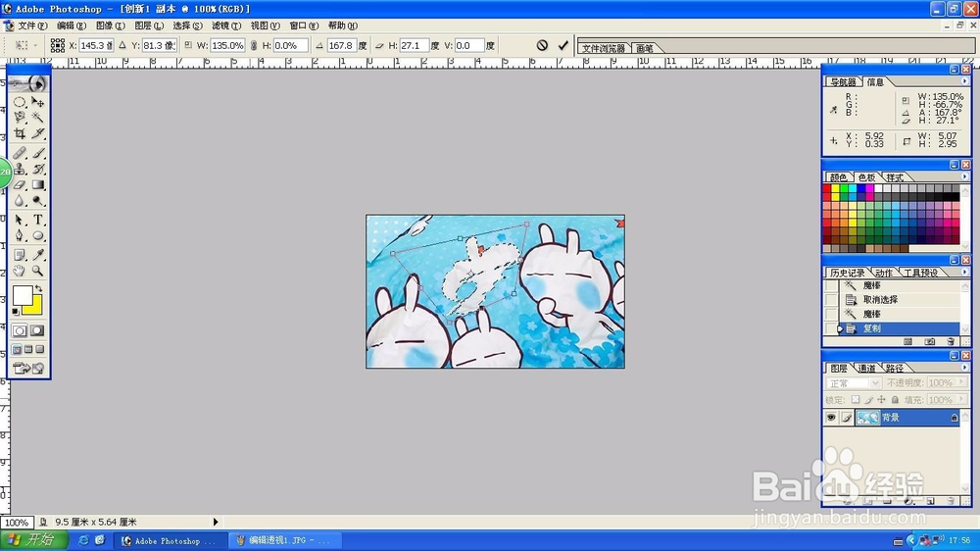The height and width of the screenshot is (551, 980).
Task: Open the 编辑 menu
Action: click(72, 25)
